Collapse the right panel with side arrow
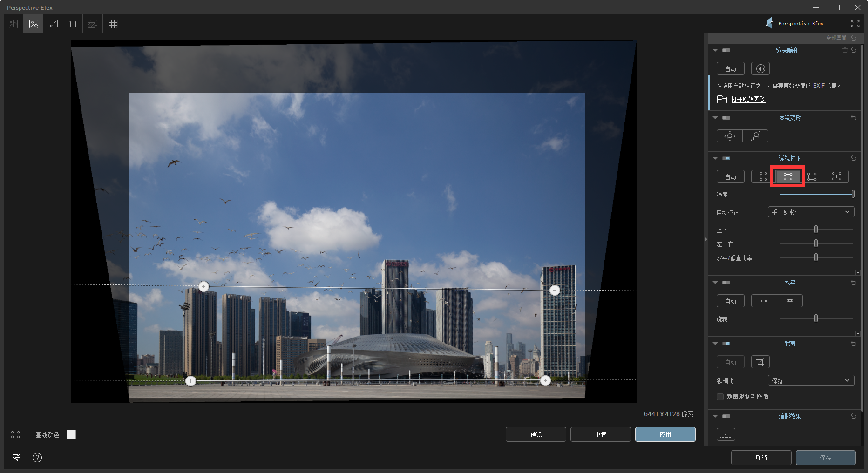The width and height of the screenshot is (868, 473). (705, 239)
